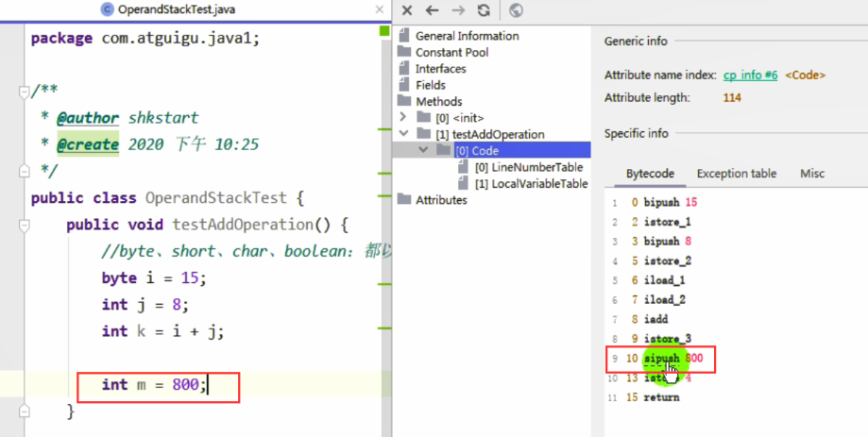This screenshot has height=437, width=868.
Task: Select the Methods folder
Action: click(438, 102)
